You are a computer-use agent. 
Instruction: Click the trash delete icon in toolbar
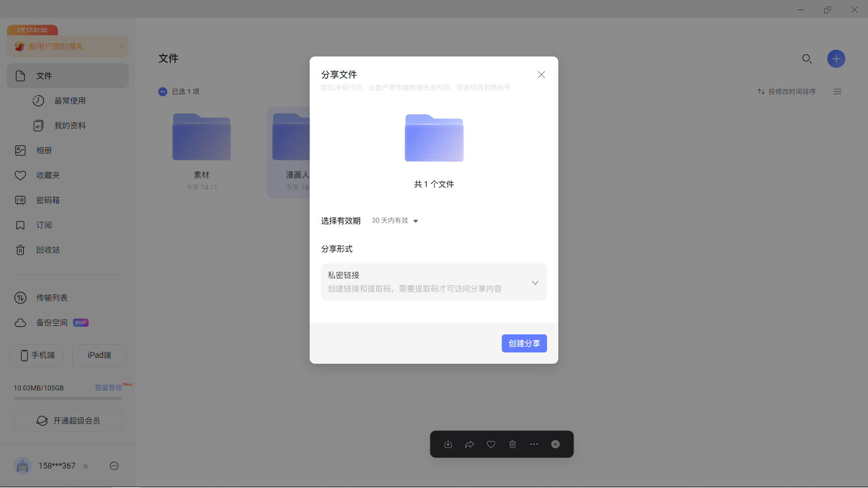512,444
